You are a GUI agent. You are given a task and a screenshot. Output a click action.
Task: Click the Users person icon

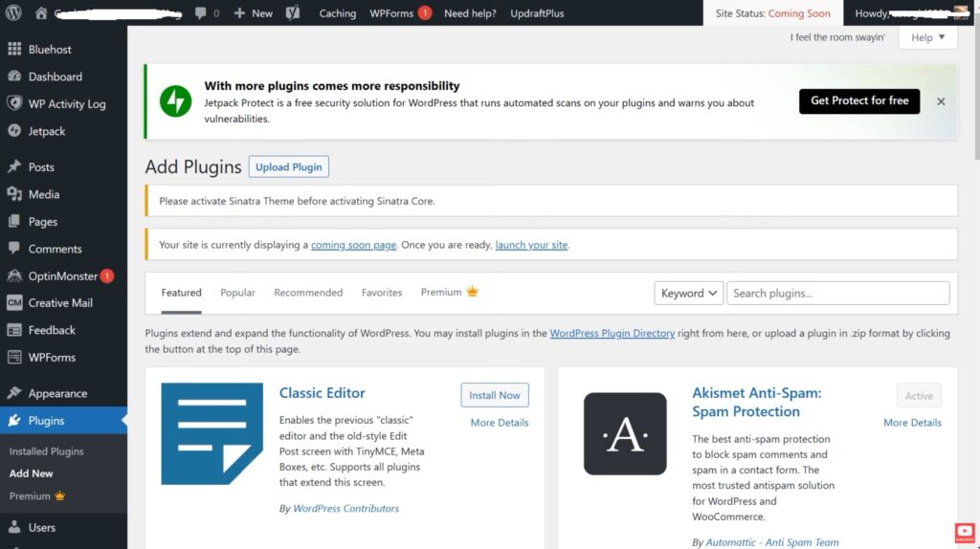coord(14,527)
